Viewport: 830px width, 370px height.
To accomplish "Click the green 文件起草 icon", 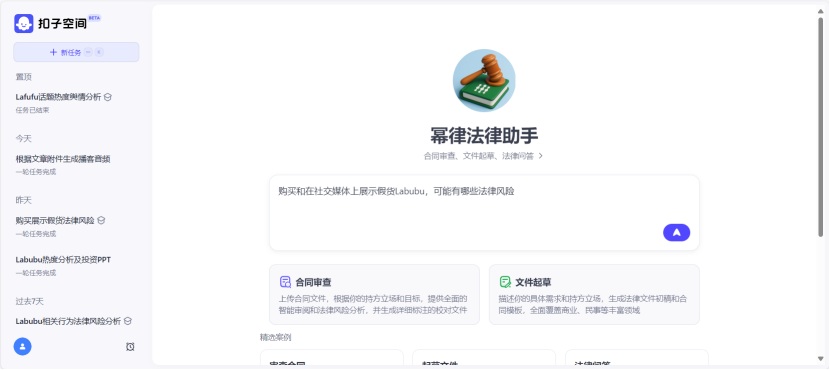I will click(x=505, y=282).
